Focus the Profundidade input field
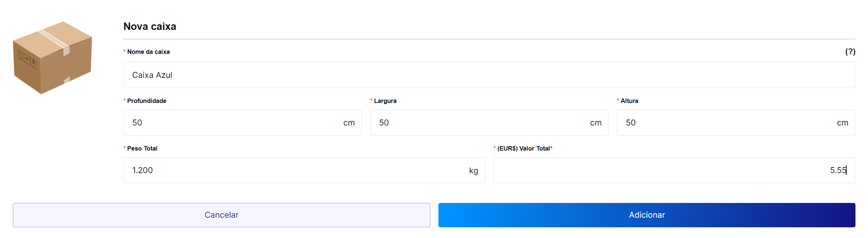Image resolution: width=868 pixels, height=238 pixels. click(x=236, y=123)
